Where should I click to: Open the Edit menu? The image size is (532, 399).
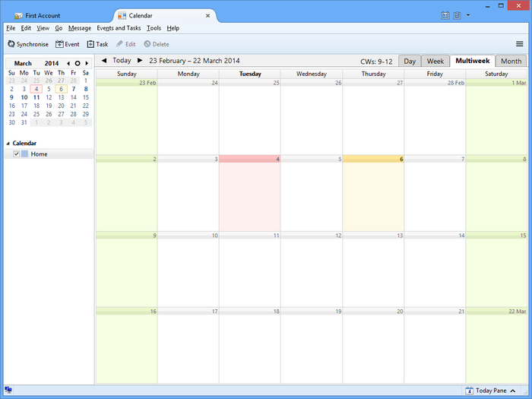pos(26,28)
